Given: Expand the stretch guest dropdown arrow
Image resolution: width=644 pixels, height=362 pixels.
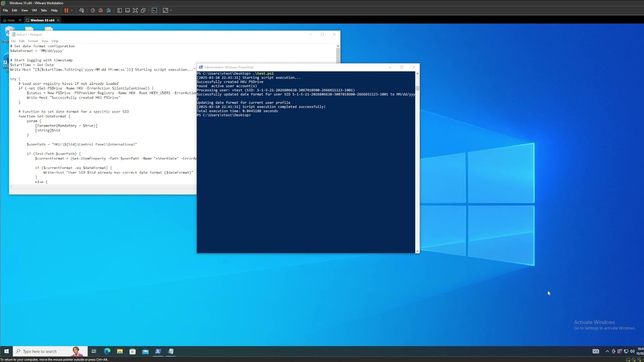Looking at the screenshot, I should pyautogui.click(x=171, y=10).
